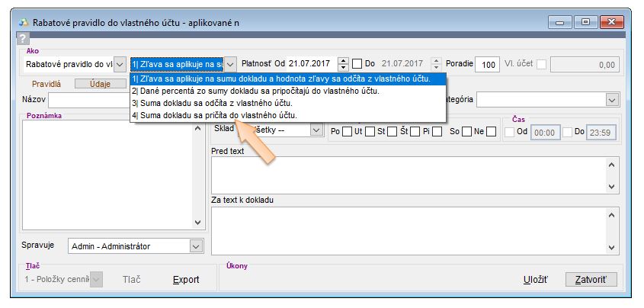Click the application icon in title bar
The width and height of the screenshot is (644, 308).
[x=22, y=23]
